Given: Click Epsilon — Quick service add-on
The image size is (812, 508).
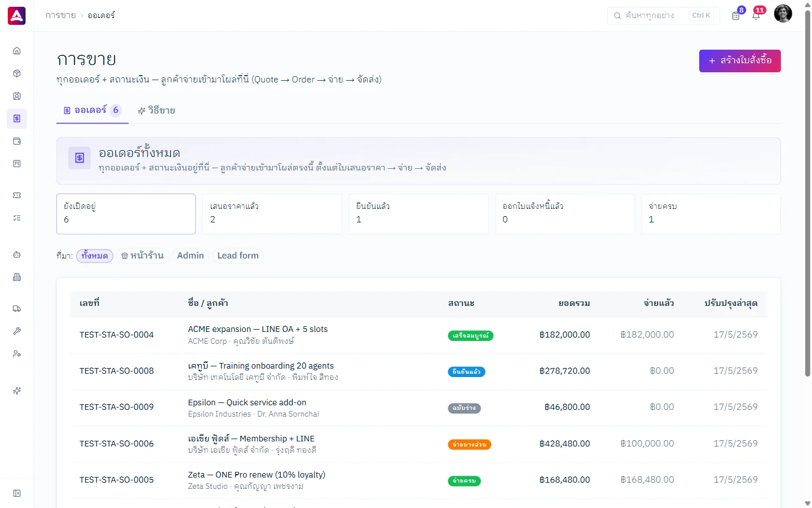Looking at the screenshot, I should tap(247, 402).
